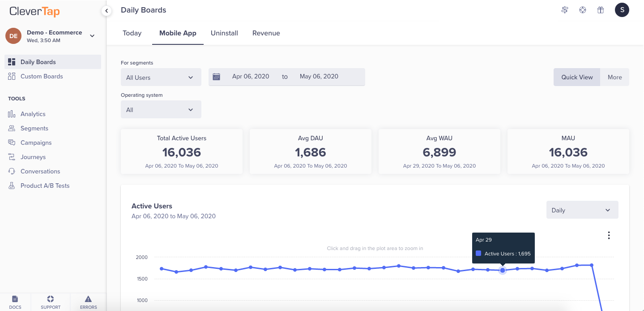Click the Product A/B Tests flask icon
Viewport: 644px width, 311px height.
click(x=12, y=186)
